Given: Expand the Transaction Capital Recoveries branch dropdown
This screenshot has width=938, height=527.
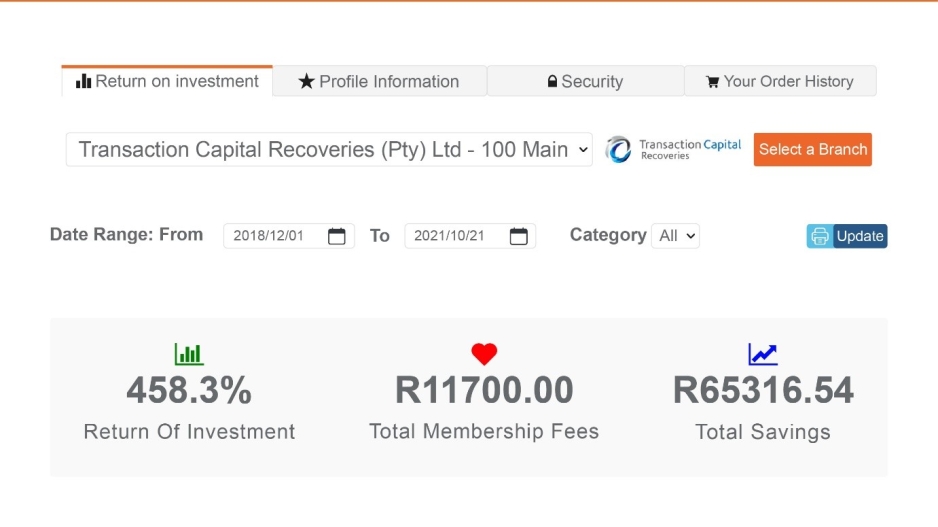Looking at the screenshot, I should [x=329, y=150].
